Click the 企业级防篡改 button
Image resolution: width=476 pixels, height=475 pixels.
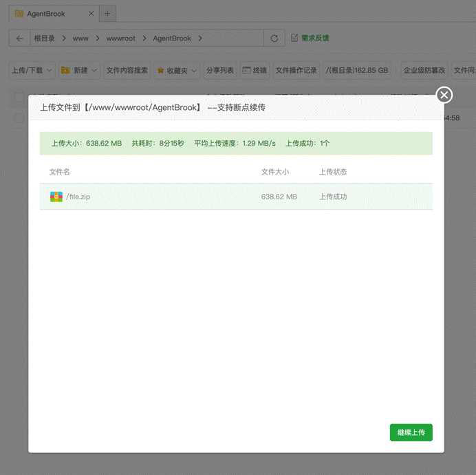pyautogui.click(x=424, y=70)
